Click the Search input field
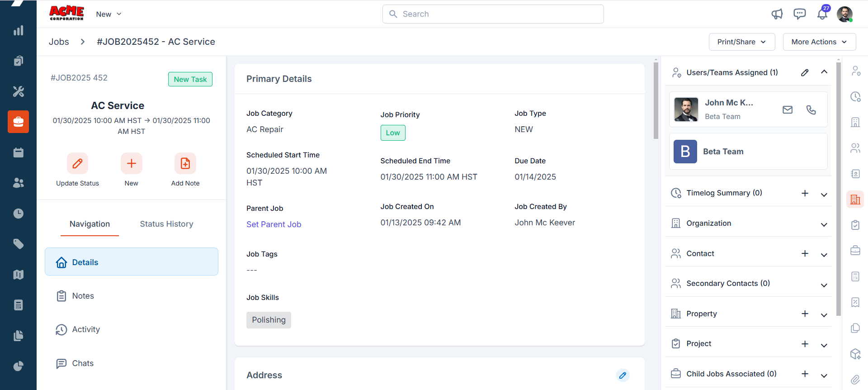This screenshot has height=390, width=868. point(493,14)
